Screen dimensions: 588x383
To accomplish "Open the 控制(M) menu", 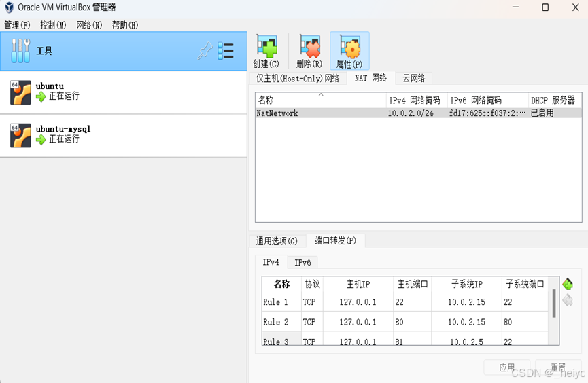I will (53, 25).
